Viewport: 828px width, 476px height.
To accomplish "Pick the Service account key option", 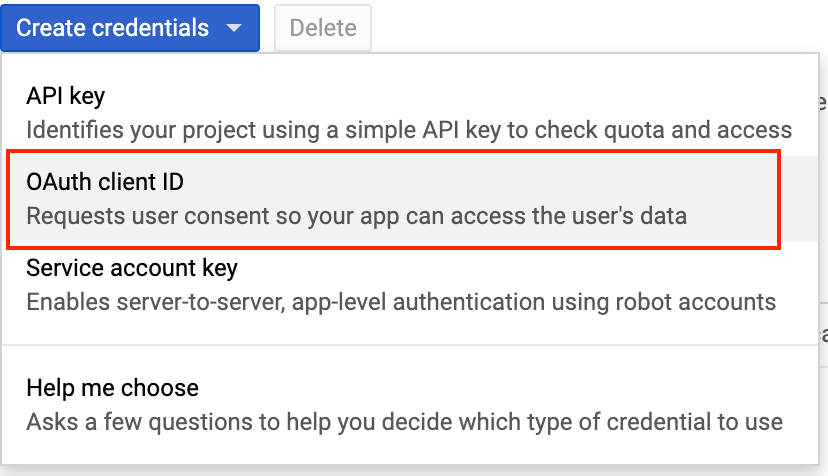I will pyautogui.click(x=410, y=285).
